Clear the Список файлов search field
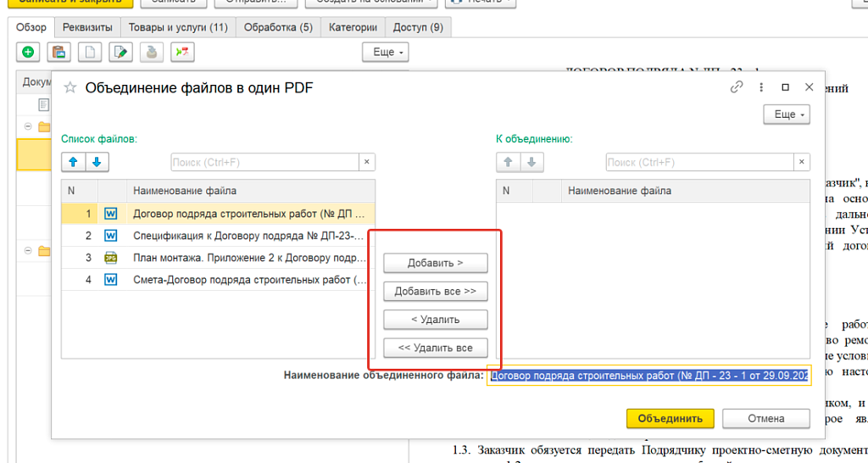Image resolution: width=868 pixels, height=463 pixels. click(366, 162)
